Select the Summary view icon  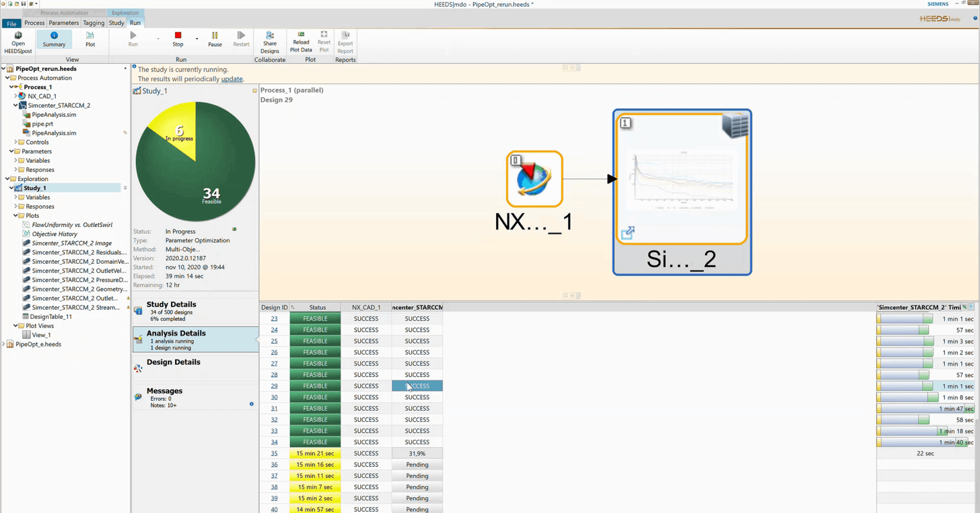coord(54,40)
